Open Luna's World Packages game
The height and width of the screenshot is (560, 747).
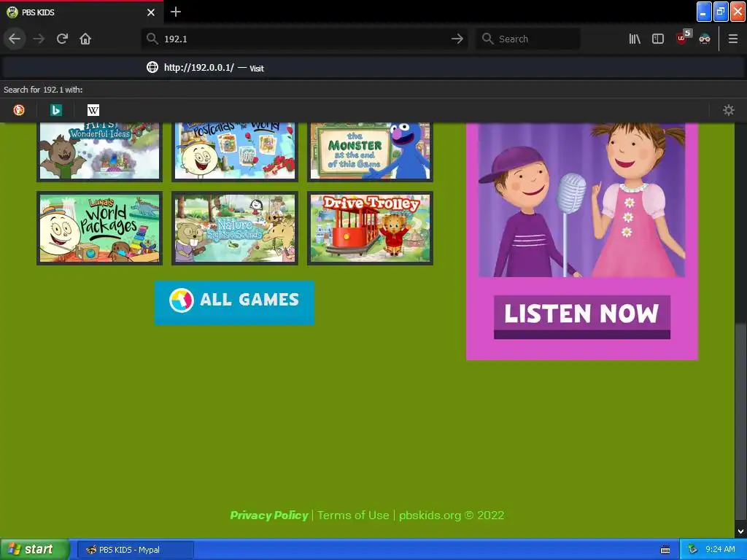pos(99,228)
